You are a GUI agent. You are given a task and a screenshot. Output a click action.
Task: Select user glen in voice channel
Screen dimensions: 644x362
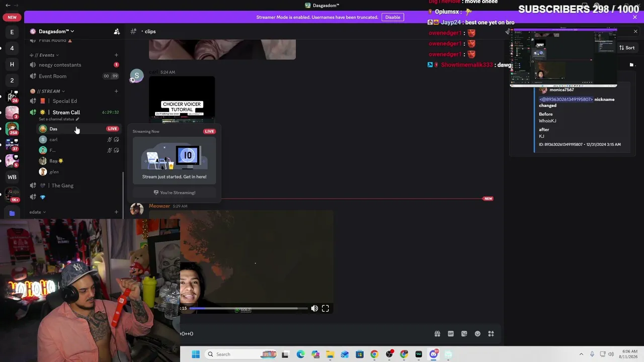(78, 171)
